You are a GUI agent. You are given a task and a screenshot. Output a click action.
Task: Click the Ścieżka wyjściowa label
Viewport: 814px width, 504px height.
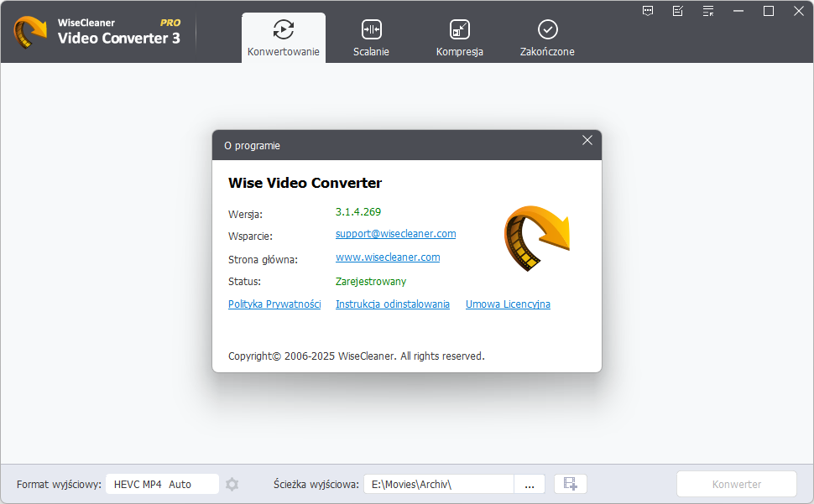click(316, 485)
